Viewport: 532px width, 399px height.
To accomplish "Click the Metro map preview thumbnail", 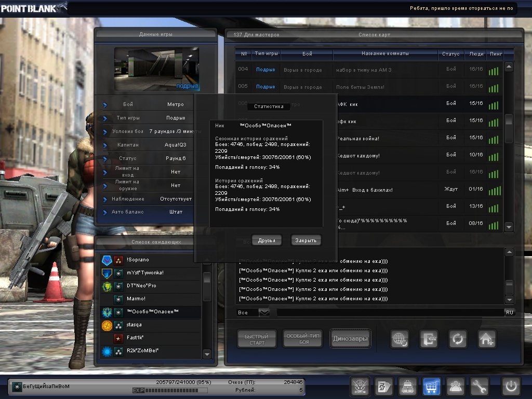I will pyautogui.click(x=156, y=69).
